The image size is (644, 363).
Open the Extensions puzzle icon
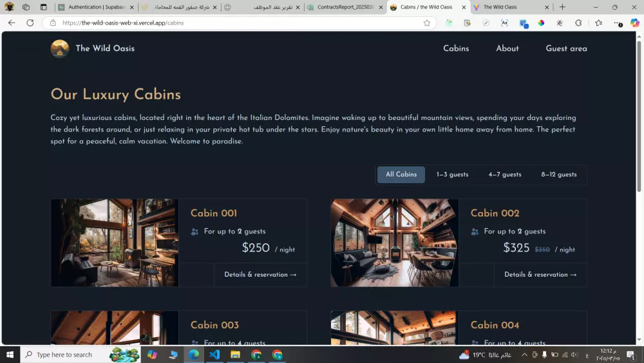(578, 23)
